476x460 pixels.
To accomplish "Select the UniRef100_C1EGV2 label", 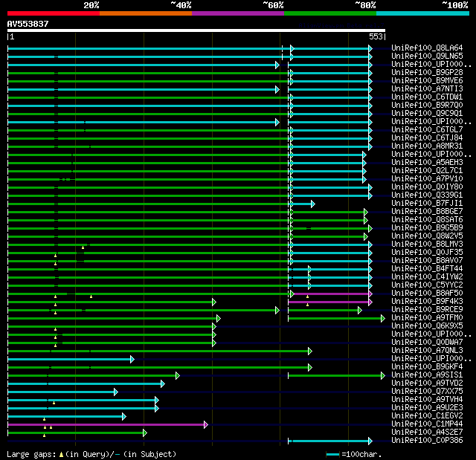I will coord(427,416).
